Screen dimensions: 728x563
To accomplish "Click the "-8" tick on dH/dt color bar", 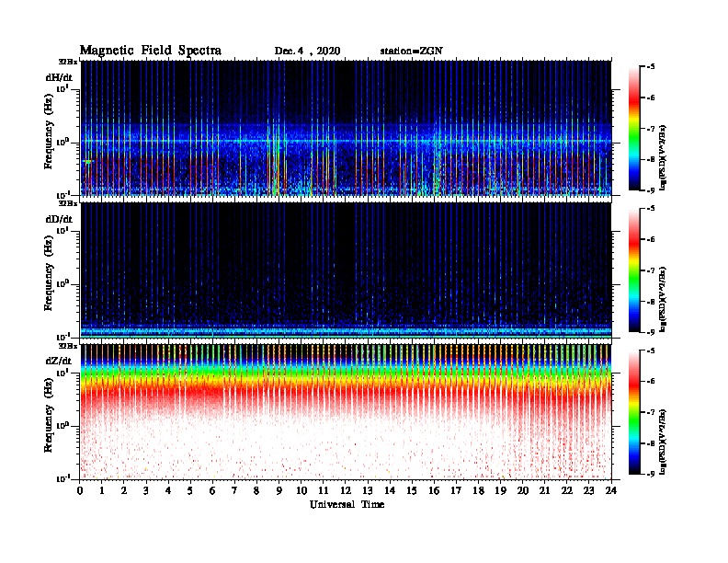I will point(651,159).
